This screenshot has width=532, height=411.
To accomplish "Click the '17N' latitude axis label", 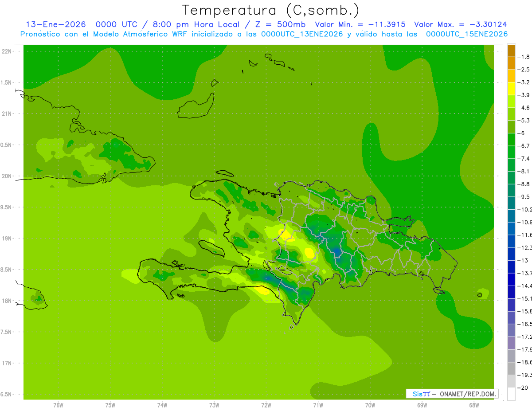I will (x=6, y=364).
